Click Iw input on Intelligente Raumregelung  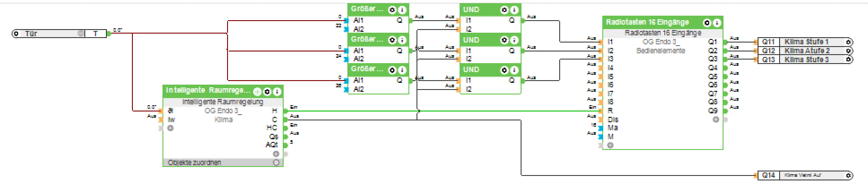tap(171, 120)
